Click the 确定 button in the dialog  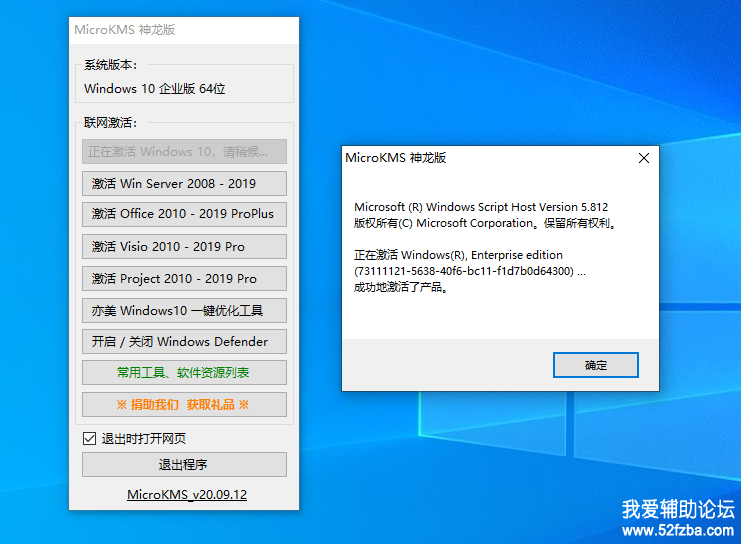[x=595, y=365]
